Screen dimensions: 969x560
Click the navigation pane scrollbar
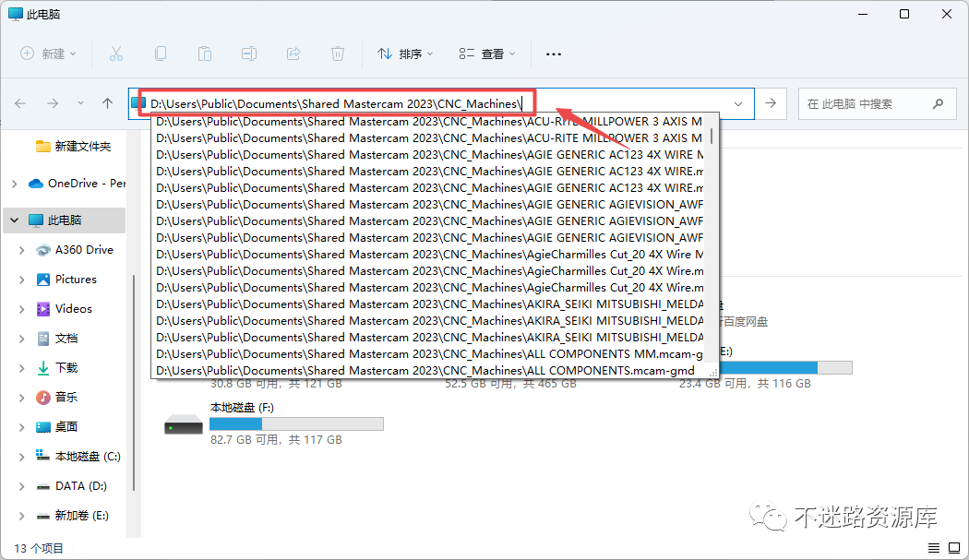(134, 383)
